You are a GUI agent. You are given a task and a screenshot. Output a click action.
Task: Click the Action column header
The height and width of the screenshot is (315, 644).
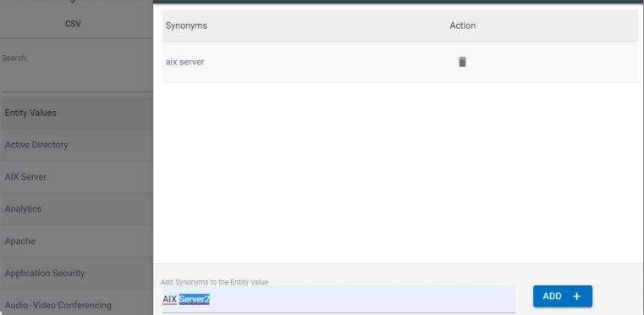coord(462,25)
